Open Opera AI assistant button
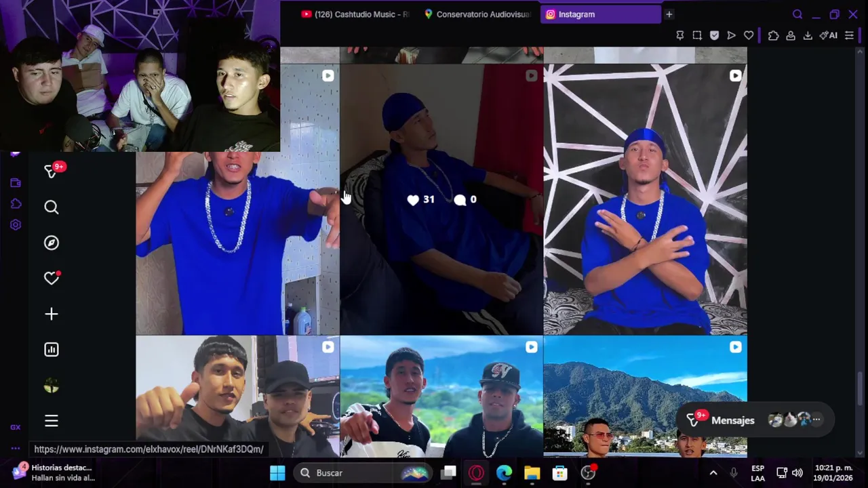Viewport: 868px width, 488px height. [829, 35]
